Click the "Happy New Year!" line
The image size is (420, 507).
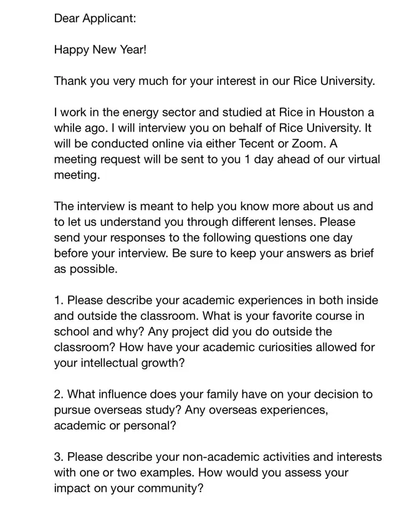100,49
